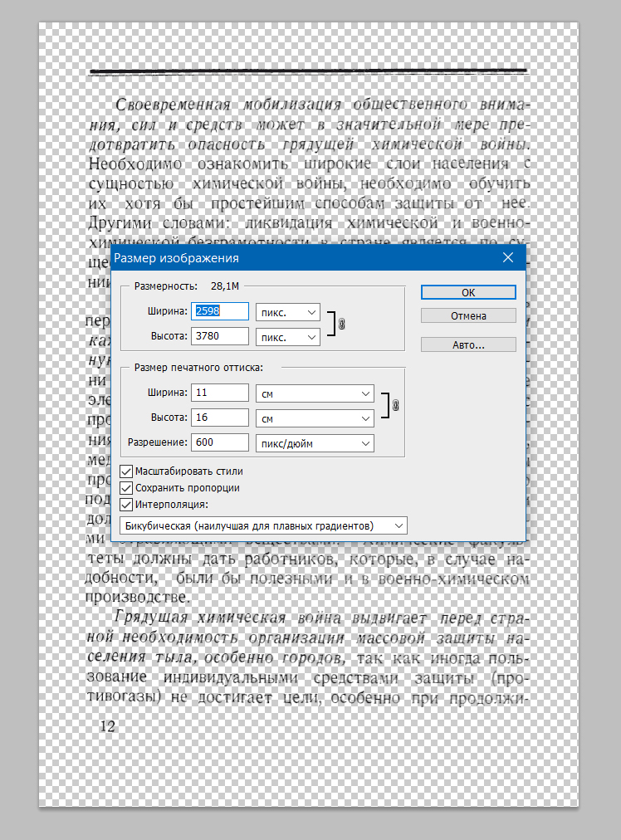This screenshot has width=621, height=840.
Task: Close the Размер изображения dialog
Action: pyautogui.click(x=507, y=257)
